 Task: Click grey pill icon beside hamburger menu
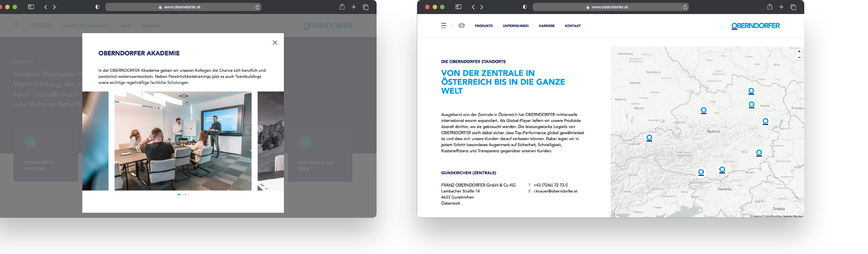[x=462, y=26]
